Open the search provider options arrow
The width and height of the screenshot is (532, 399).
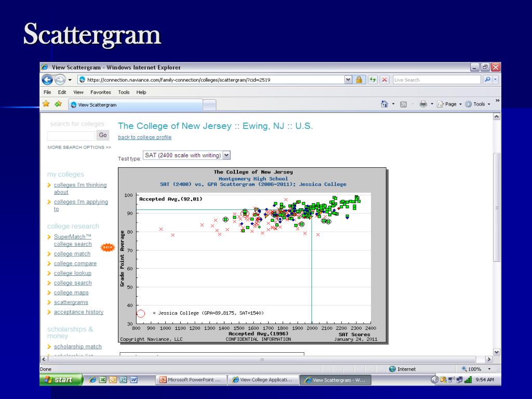pyautogui.click(x=495, y=79)
